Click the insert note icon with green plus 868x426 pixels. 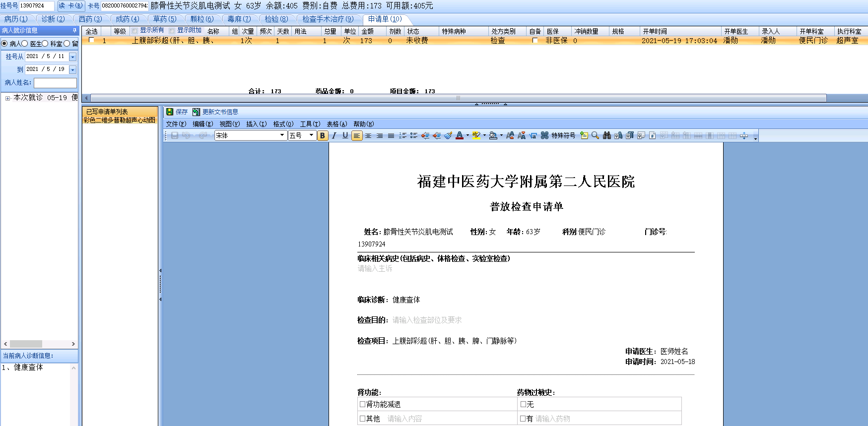pyautogui.click(x=584, y=135)
